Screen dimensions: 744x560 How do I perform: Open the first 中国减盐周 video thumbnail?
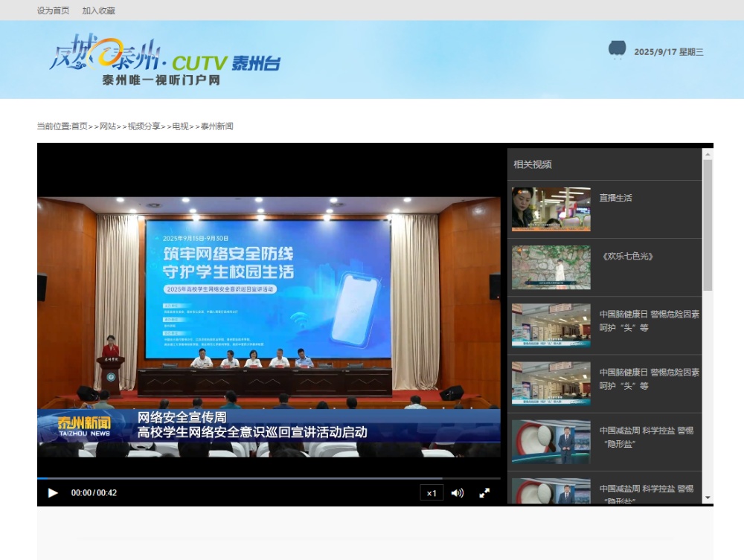click(551, 442)
